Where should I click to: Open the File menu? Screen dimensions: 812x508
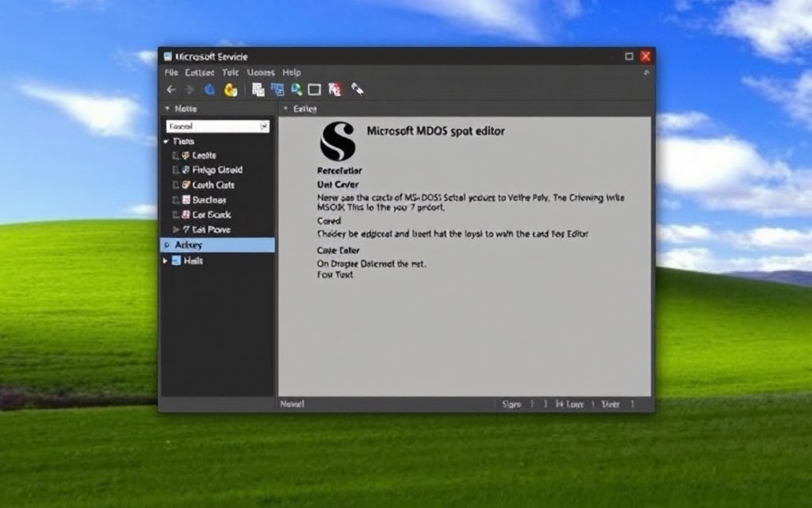tap(171, 72)
